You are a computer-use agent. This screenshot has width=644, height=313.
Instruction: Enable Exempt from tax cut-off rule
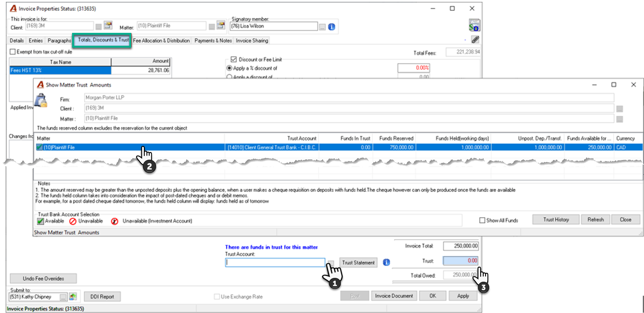coord(13,52)
